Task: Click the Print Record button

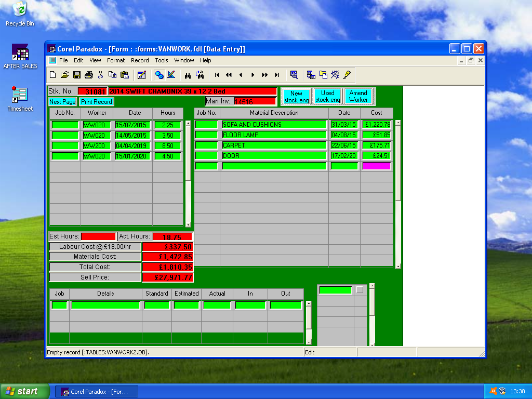Action: tap(96, 102)
